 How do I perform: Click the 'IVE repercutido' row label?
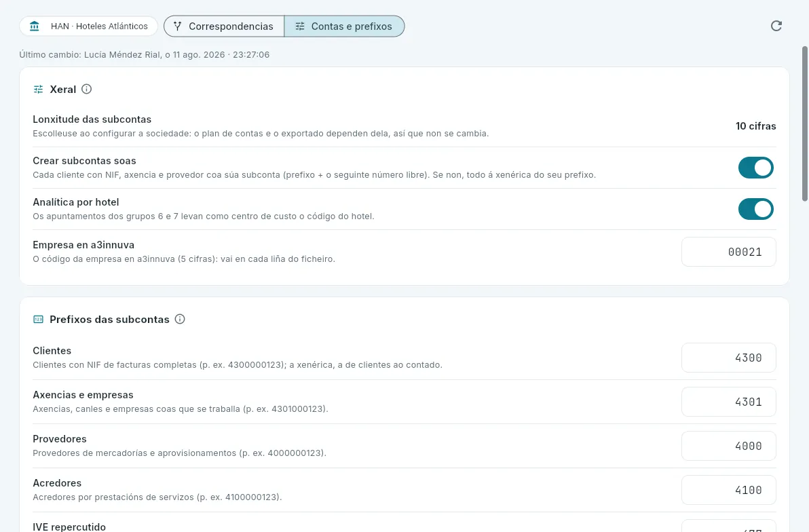pos(69,527)
